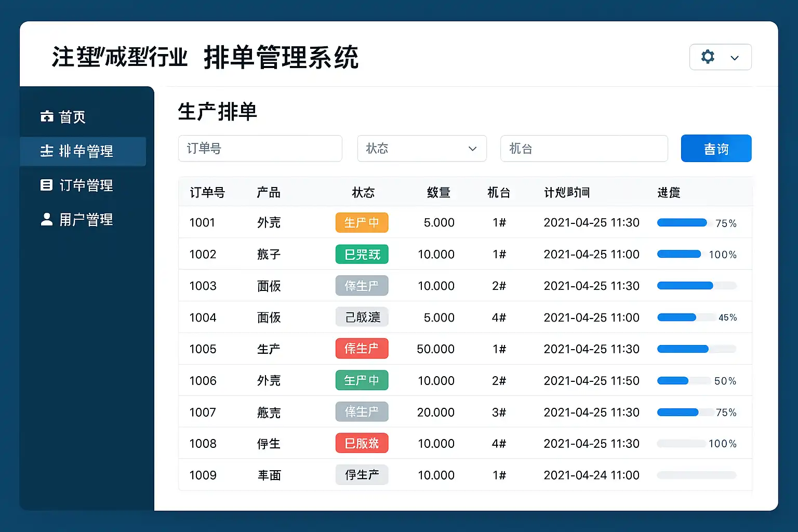Screen dimensions: 798x532
Task: Click the 机台 filter input field
Action: pos(583,149)
